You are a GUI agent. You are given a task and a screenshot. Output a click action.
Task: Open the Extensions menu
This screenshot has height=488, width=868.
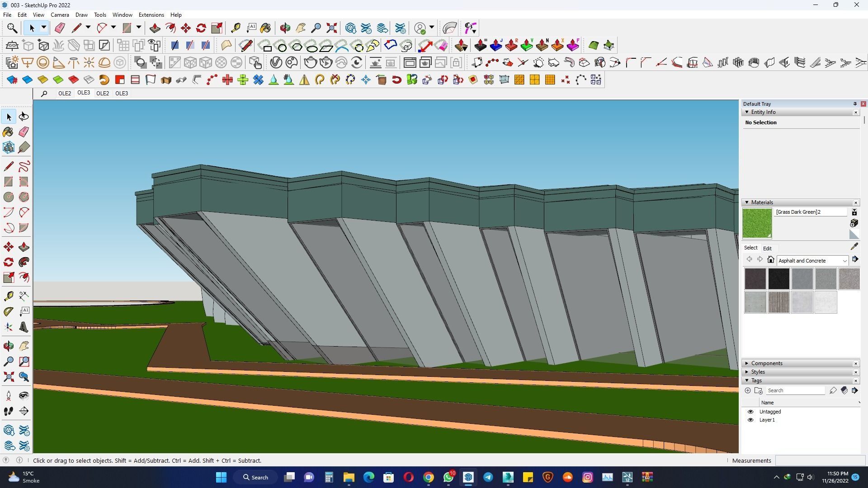(151, 15)
